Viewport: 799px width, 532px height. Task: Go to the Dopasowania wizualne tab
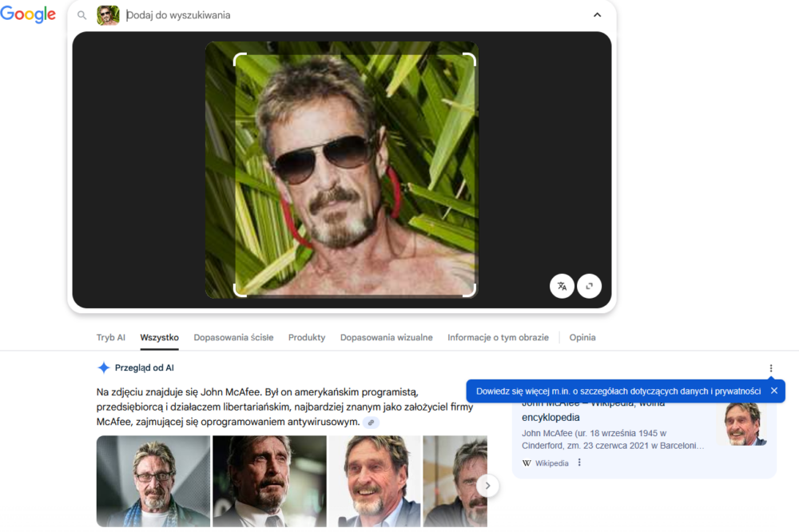[x=386, y=338]
